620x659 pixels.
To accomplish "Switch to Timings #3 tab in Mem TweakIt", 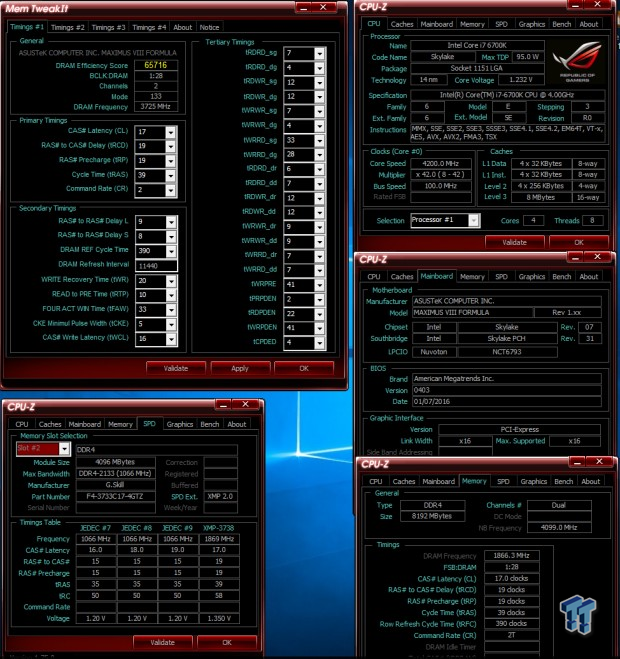I will (x=108, y=27).
